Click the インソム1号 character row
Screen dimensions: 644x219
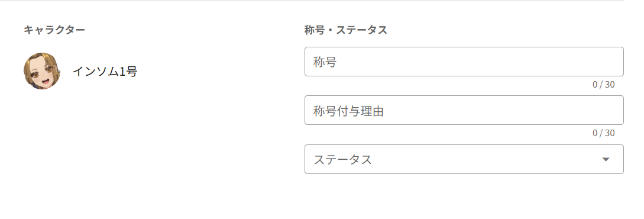(x=80, y=71)
